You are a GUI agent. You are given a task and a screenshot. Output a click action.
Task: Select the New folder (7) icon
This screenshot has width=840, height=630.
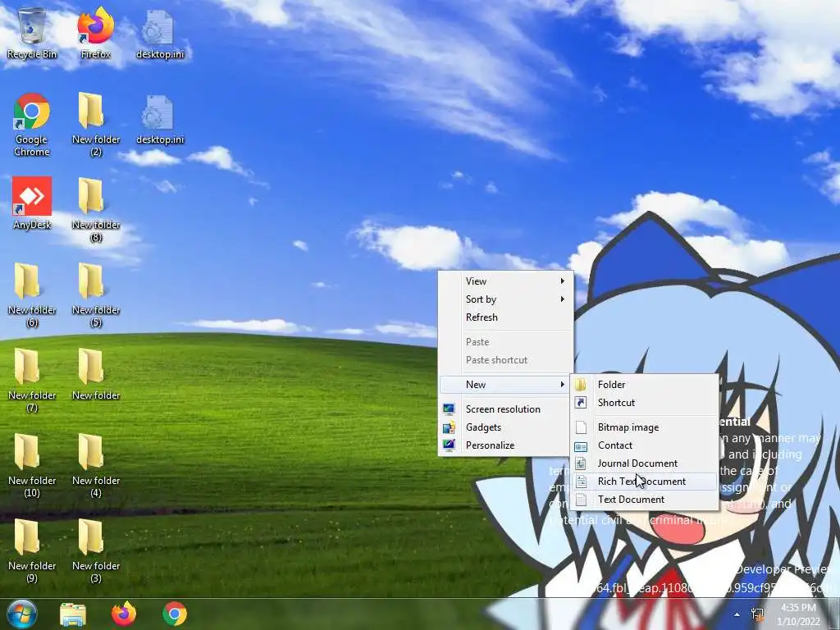pos(32,381)
